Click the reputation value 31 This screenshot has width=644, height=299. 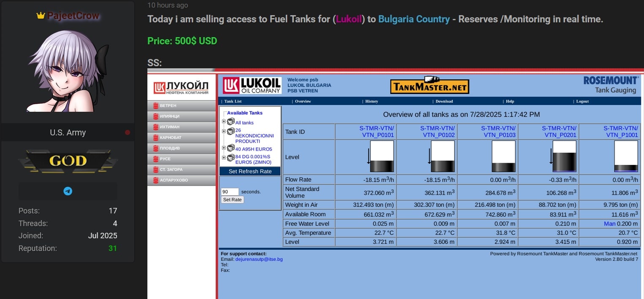pyautogui.click(x=112, y=248)
